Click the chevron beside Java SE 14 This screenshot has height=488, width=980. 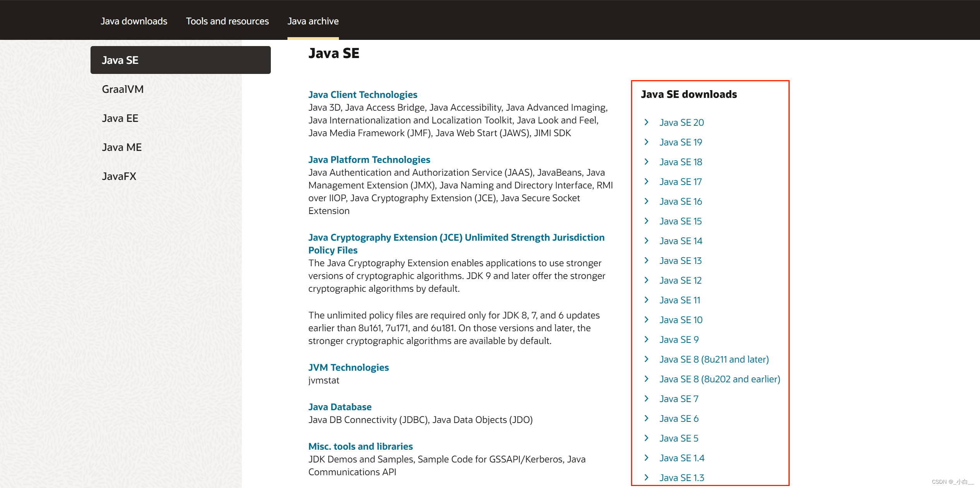tap(646, 241)
